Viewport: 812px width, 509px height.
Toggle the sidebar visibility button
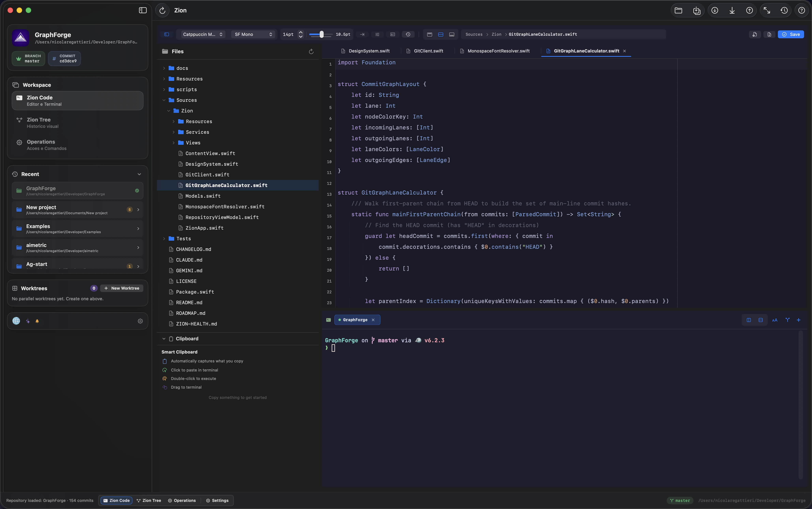tap(143, 10)
